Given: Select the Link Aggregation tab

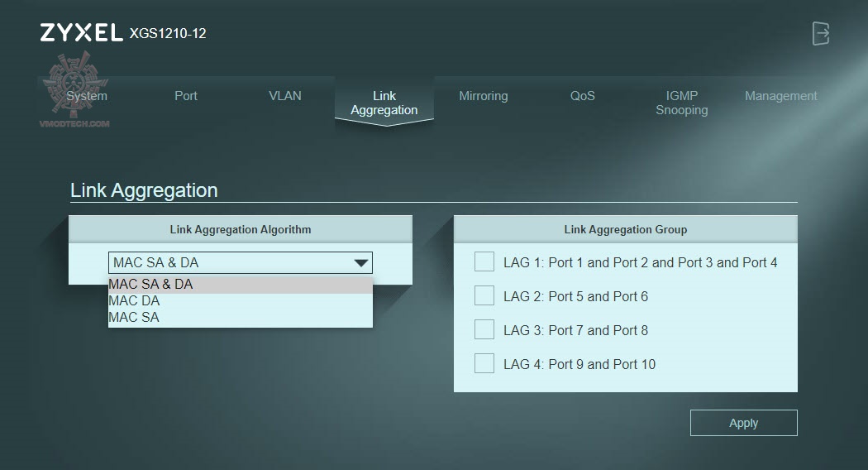Looking at the screenshot, I should [384, 103].
